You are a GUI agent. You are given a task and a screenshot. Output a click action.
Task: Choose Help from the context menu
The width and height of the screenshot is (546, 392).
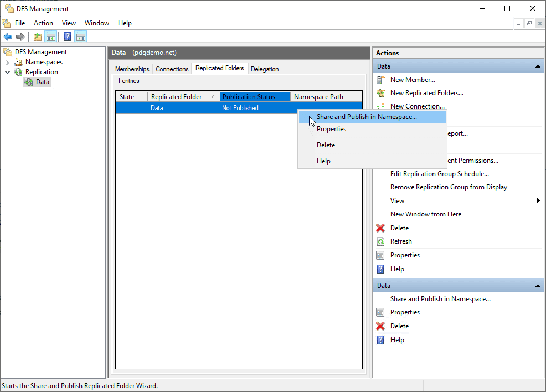pos(372,161)
